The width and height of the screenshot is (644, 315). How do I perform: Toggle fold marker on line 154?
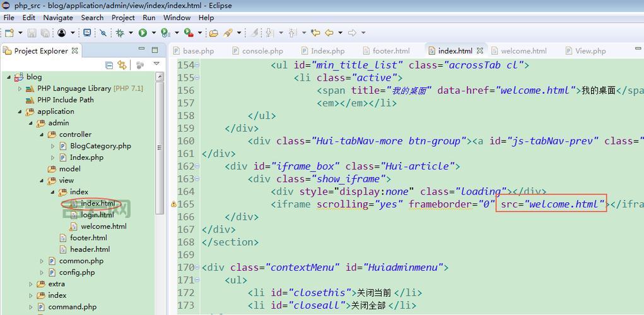(x=197, y=65)
